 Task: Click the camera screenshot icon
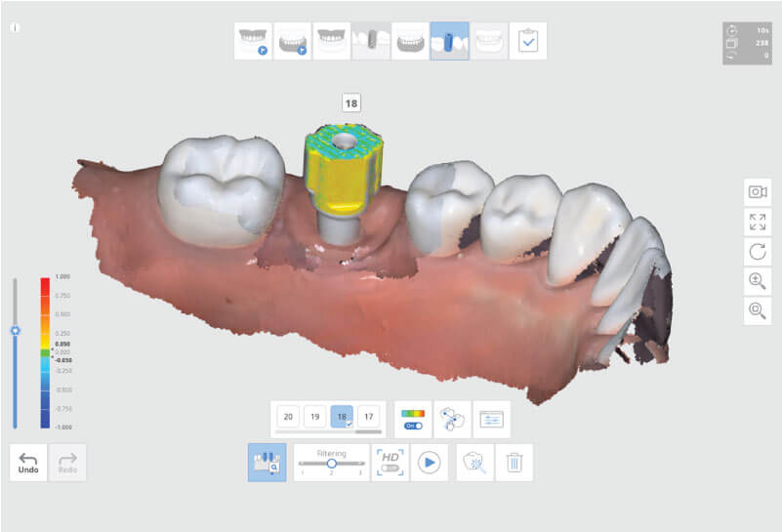pyautogui.click(x=758, y=192)
